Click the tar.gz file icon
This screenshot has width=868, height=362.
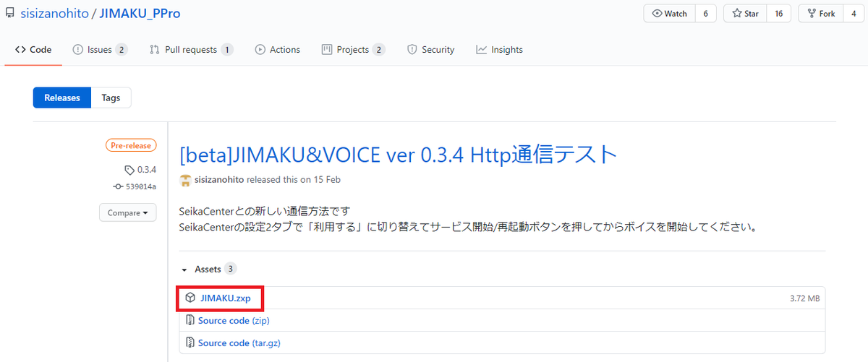point(190,342)
